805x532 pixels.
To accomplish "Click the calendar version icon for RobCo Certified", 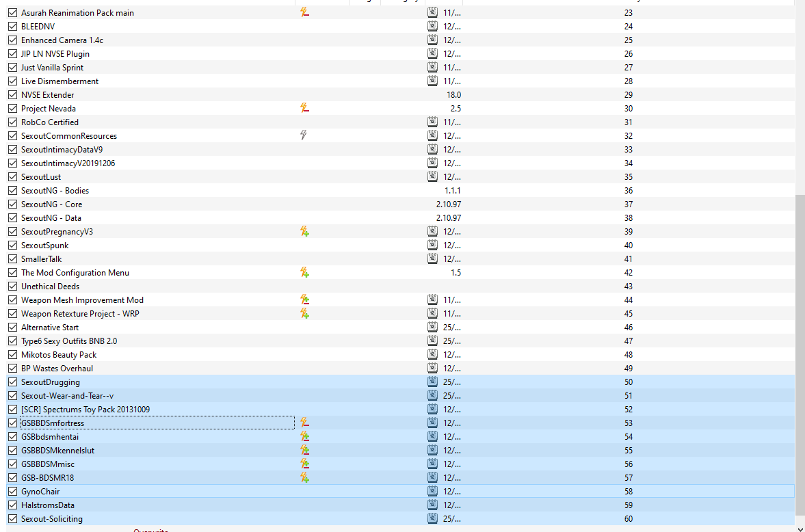I will pos(432,122).
